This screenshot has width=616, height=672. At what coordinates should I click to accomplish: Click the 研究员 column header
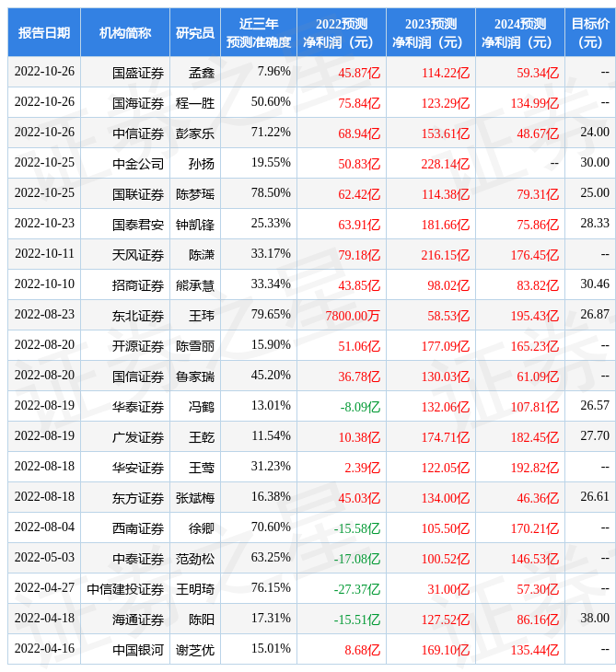tap(195, 32)
